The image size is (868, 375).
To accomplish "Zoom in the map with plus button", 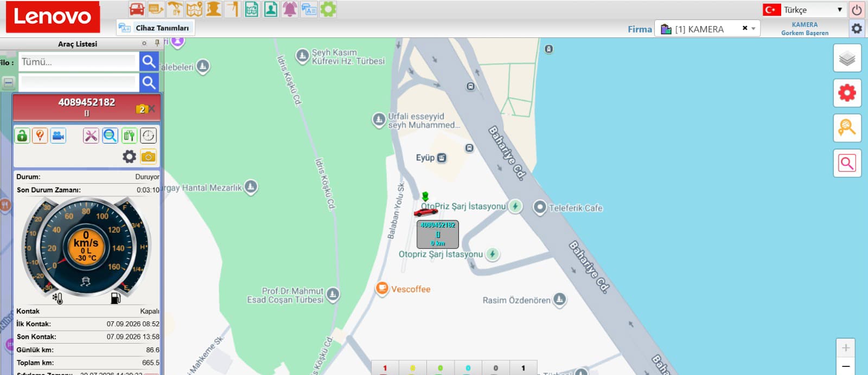I will point(846,348).
